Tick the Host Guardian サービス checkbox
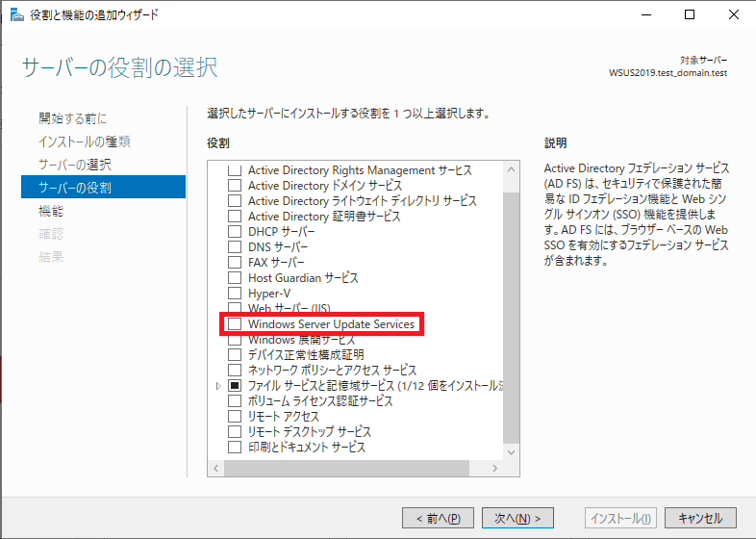Screen dimensions: 756x539 tap(235, 278)
